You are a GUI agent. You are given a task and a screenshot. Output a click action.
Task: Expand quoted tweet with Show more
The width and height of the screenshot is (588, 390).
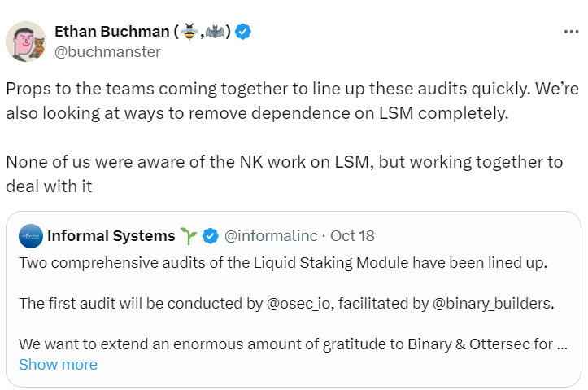[58, 364]
